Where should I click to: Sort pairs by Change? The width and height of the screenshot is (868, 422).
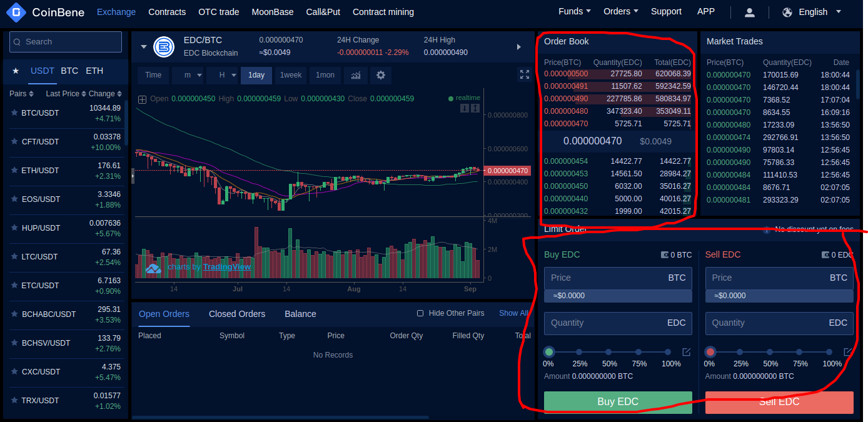pos(104,94)
